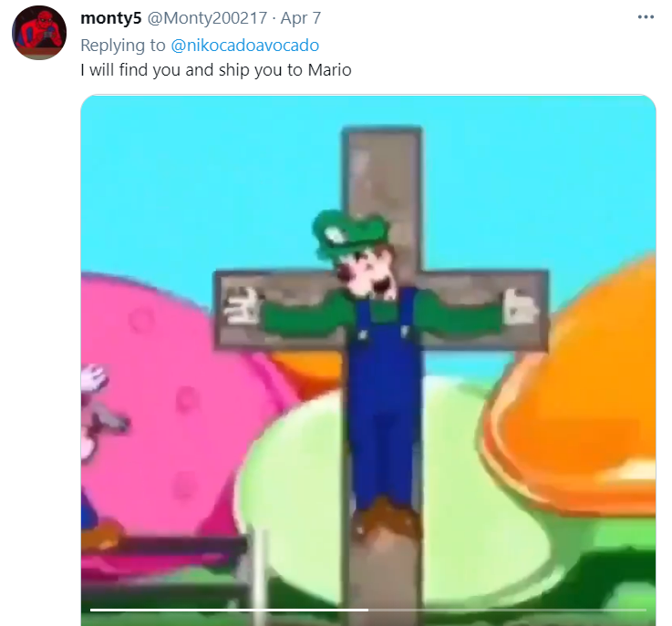This screenshot has height=626, width=672.
Task: Open the three-dot more options menu
Action: click(646, 17)
